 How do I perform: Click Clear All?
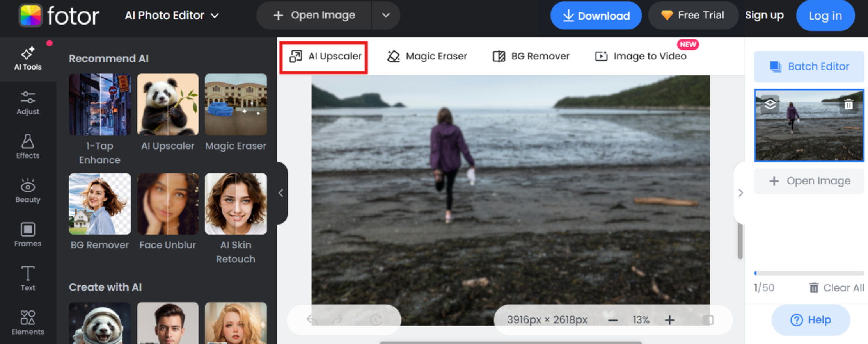click(836, 288)
